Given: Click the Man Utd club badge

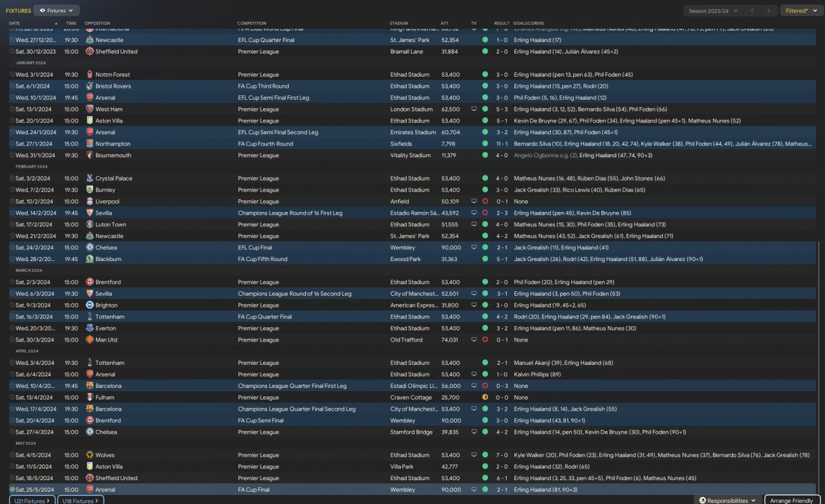Looking at the screenshot, I should tap(89, 340).
